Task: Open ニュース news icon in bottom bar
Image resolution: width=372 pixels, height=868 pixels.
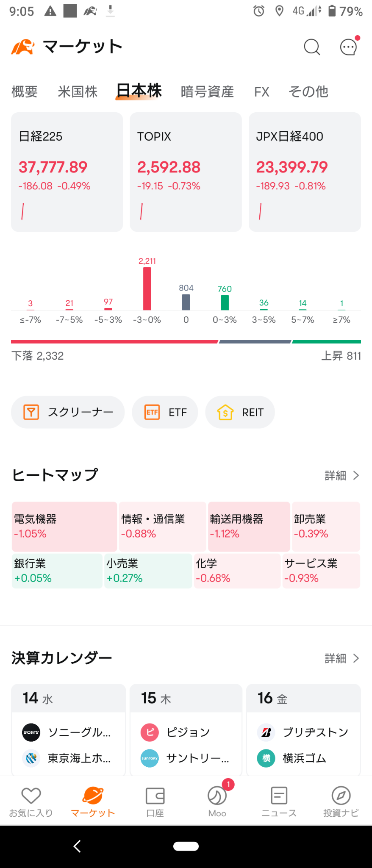Action: (279, 801)
